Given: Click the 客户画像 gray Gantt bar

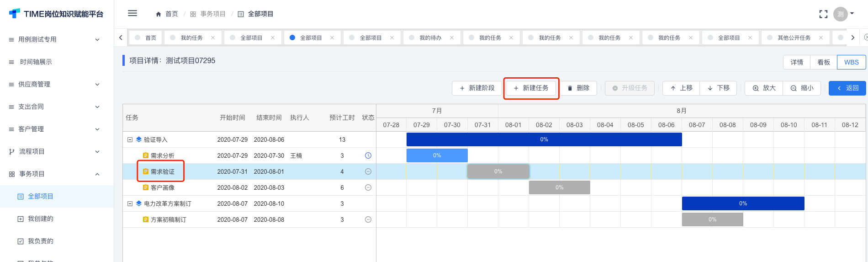Looking at the screenshot, I should (x=560, y=187).
